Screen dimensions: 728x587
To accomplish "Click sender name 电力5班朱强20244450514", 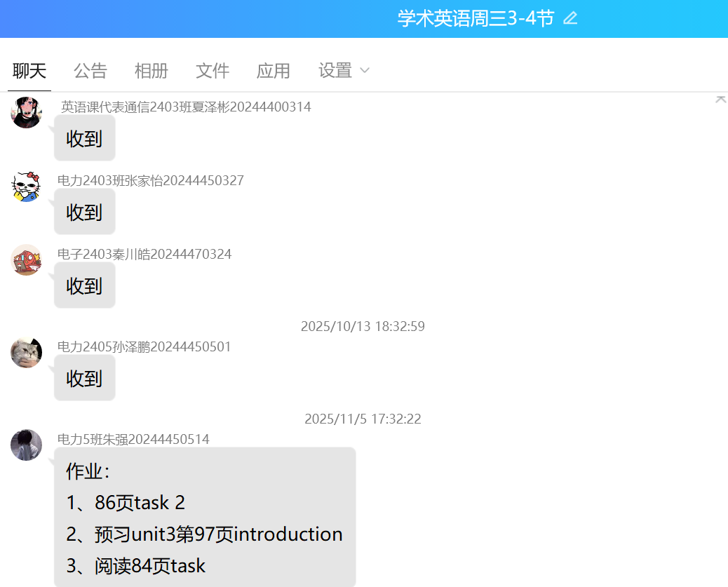I will click(x=133, y=440).
